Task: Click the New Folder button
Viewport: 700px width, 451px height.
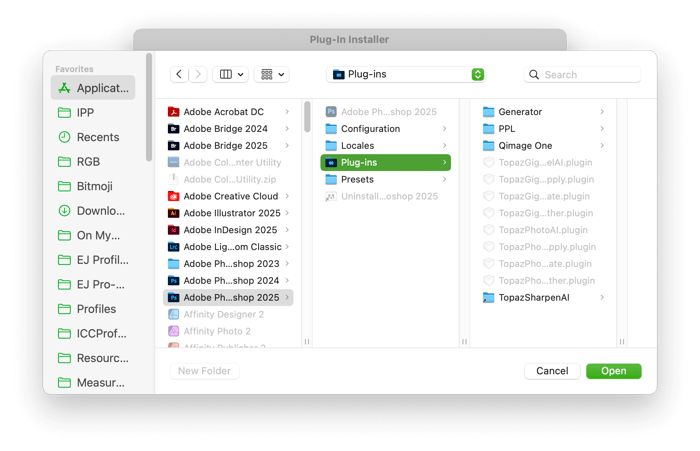Action: [204, 371]
